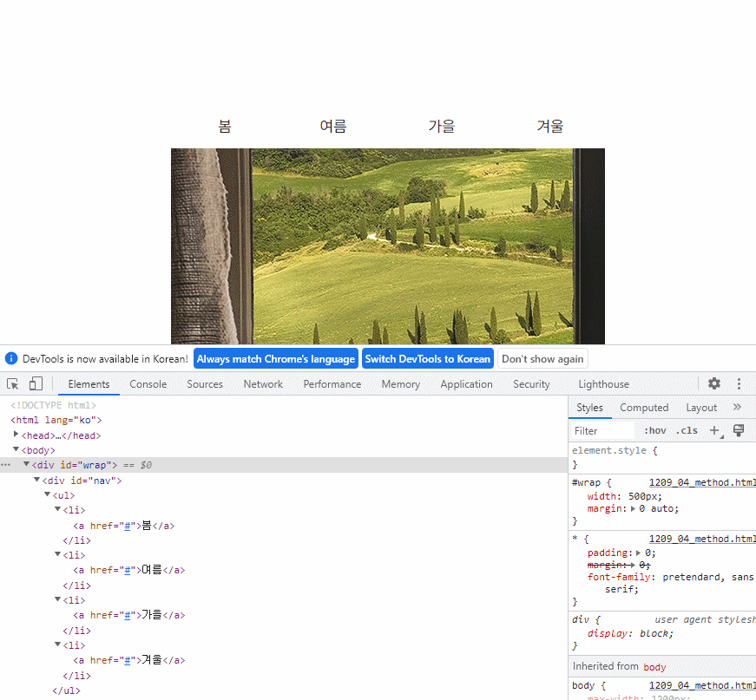Viewport: 756px width, 700px height.
Task: Switch to the Elements tab
Action: 89,384
